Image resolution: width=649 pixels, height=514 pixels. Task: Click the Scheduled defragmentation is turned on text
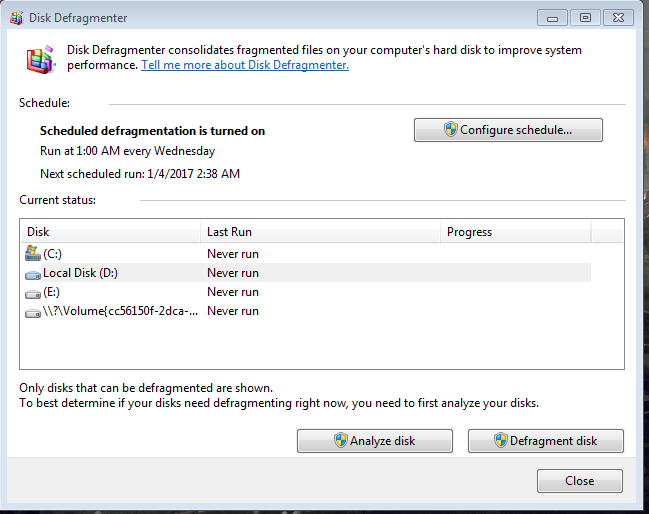152,131
